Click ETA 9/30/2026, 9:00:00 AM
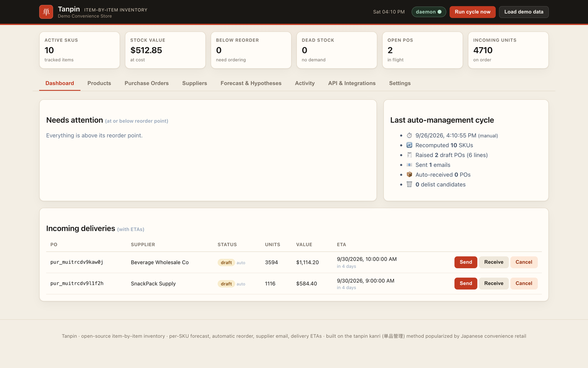588x368 pixels. [x=366, y=281]
